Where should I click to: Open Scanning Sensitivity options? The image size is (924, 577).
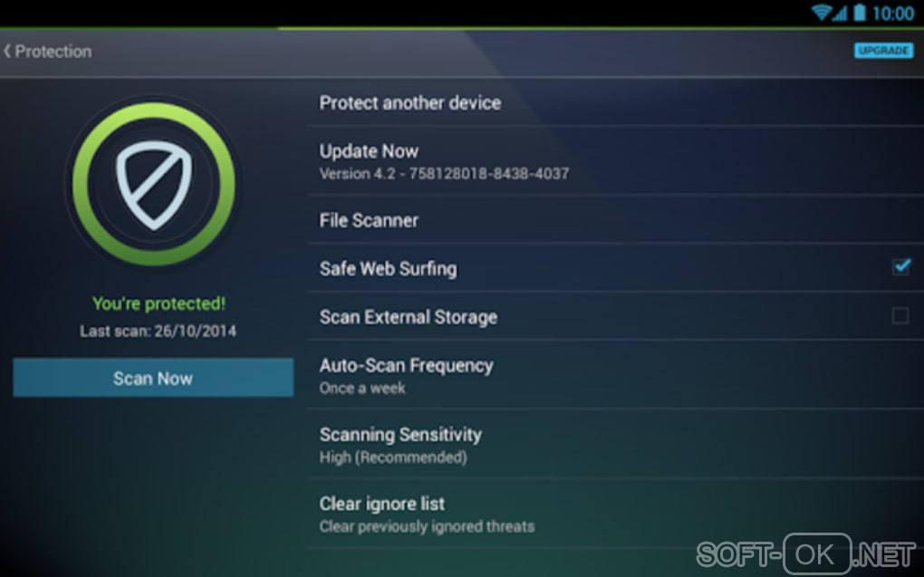(x=400, y=444)
